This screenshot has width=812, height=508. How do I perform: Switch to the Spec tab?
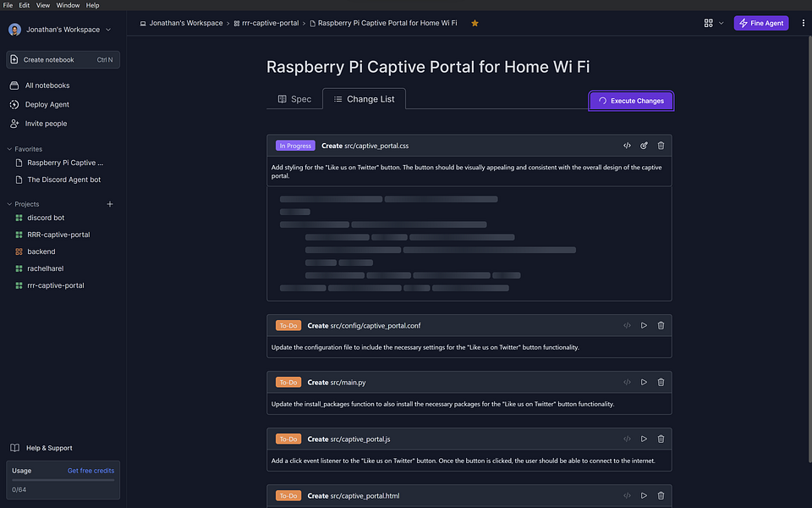point(294,99)
